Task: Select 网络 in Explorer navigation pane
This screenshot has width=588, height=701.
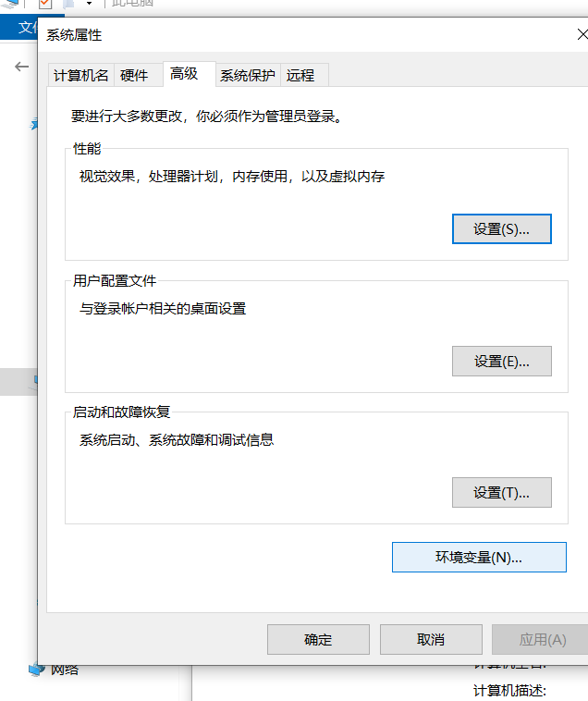Action: pyautogui.click(x=54, y=670)
